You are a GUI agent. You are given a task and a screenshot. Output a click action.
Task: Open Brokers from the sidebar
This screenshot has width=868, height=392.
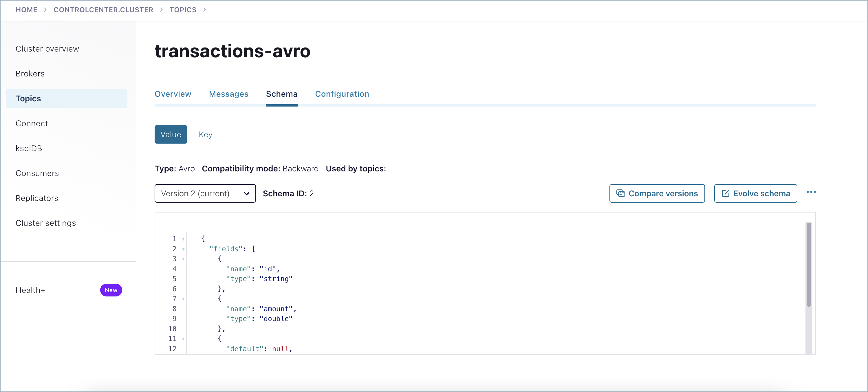coord(30,74)
